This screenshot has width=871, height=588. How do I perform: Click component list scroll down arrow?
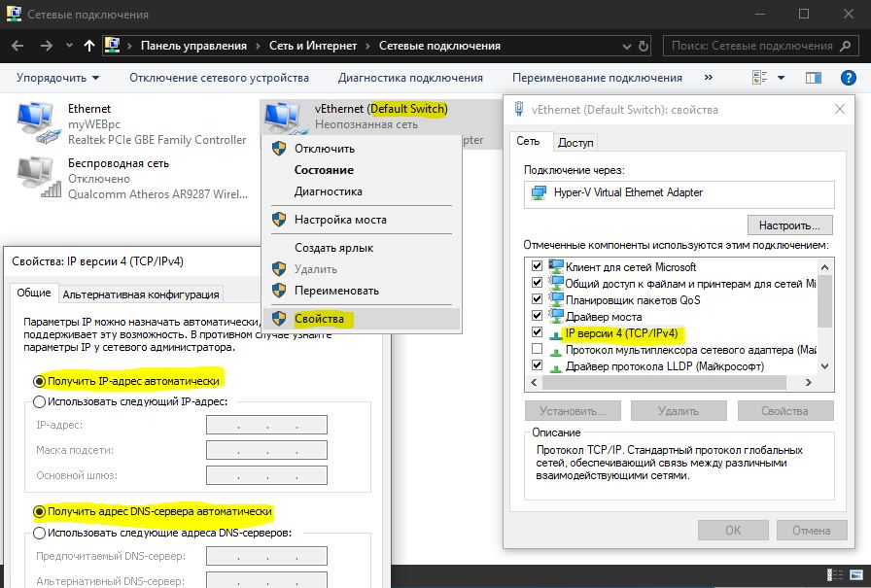[x=825, y=366]
